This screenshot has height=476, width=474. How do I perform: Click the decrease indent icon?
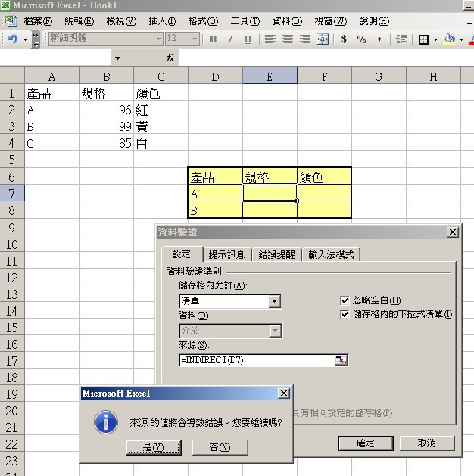[x=401, y=39]
